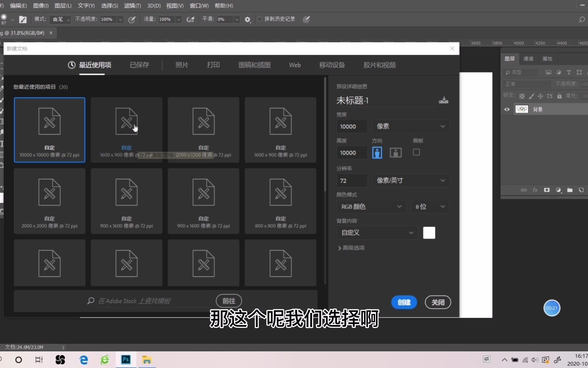Open background contents 自定义 dropdown
This screenshot has height=368, width=588.
377,233
